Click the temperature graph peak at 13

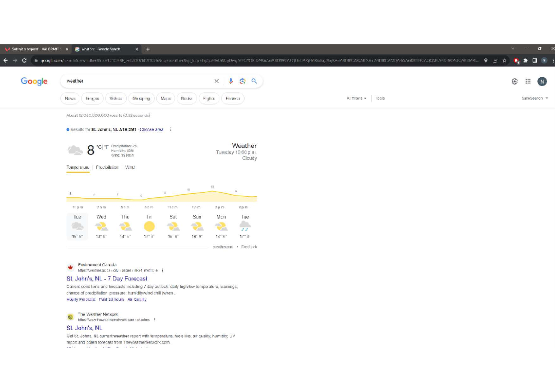212,190
